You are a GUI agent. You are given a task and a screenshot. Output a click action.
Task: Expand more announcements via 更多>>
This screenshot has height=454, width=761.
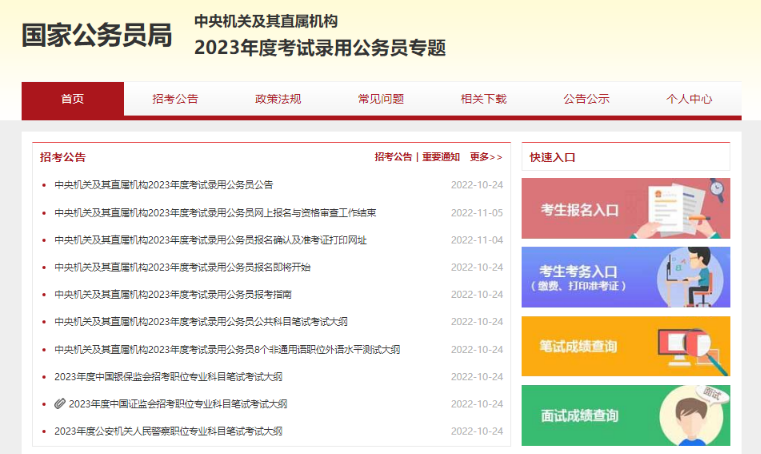coord(486,157)
